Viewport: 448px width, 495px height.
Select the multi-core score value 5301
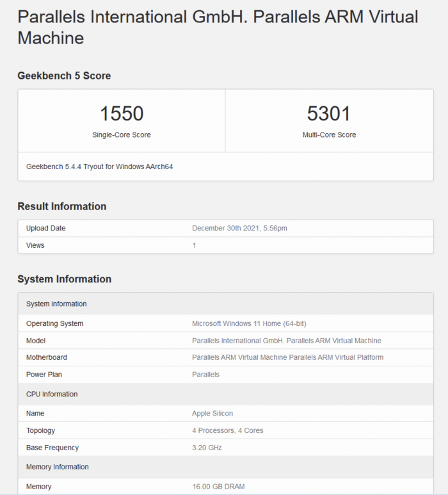tap(329, 114)
